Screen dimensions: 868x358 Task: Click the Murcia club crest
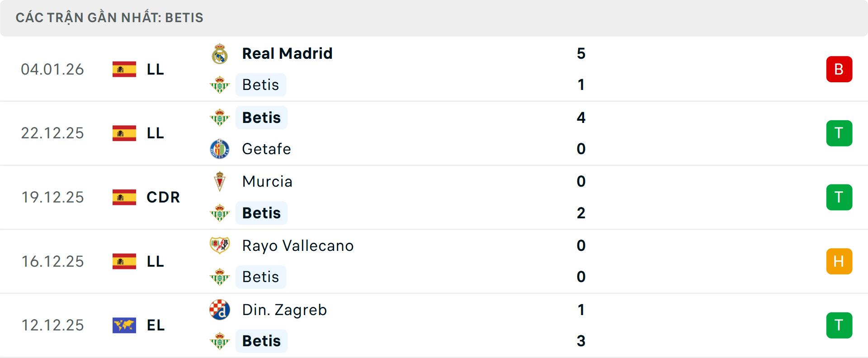tap(220, 181)
